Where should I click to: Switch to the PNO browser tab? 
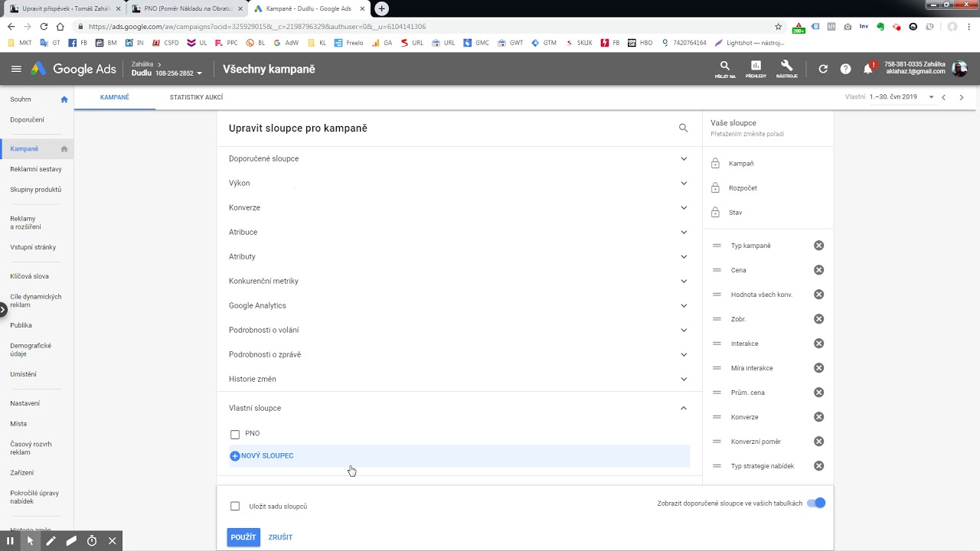click(188, 9)
